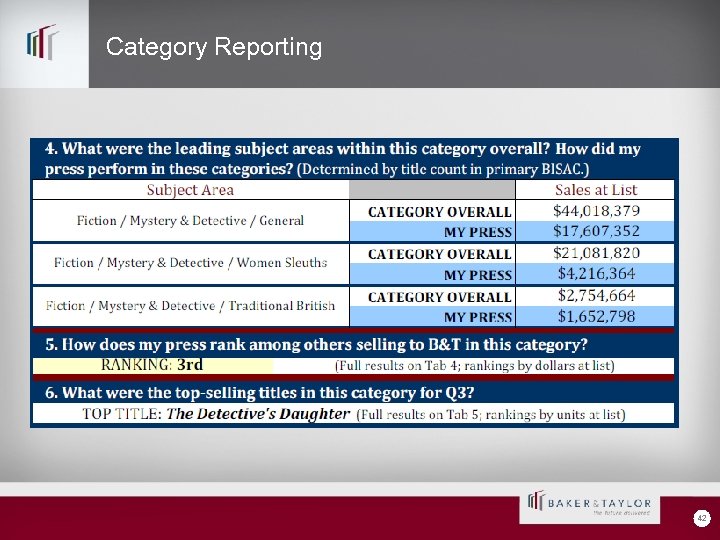Select 'Fiction / Mystery & Detective / General' row
Viewport: 720px width, 540px height.
point(191,221)
